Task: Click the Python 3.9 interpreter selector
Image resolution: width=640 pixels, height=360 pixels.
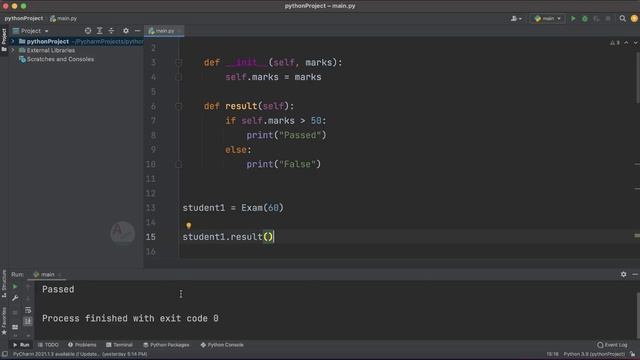Action: click(x=594, y=354)
